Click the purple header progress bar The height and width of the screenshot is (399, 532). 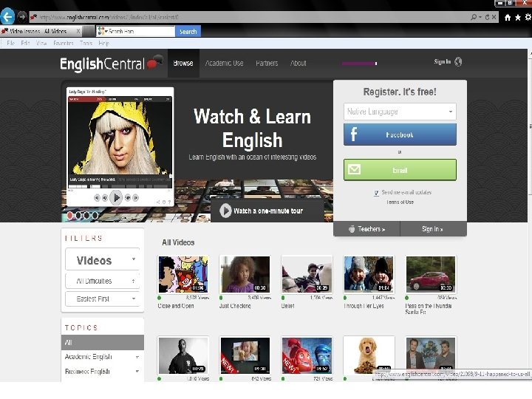(359, 63)
